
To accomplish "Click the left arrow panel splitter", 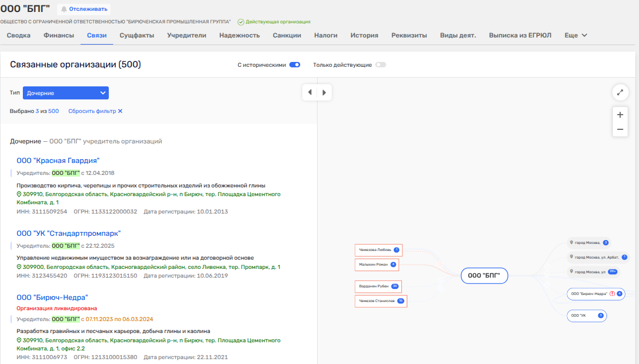I will [310, 92].
